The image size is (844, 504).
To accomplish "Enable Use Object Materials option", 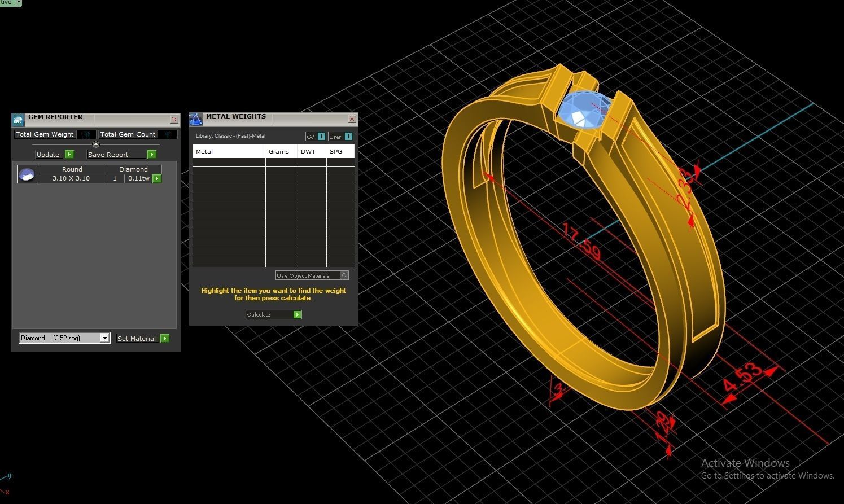I will [312, 275].
